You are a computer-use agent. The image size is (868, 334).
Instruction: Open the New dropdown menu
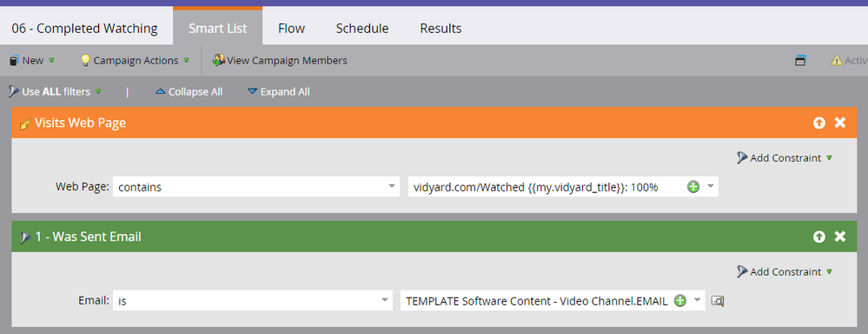pyautogui.click(x=32, y=60)
